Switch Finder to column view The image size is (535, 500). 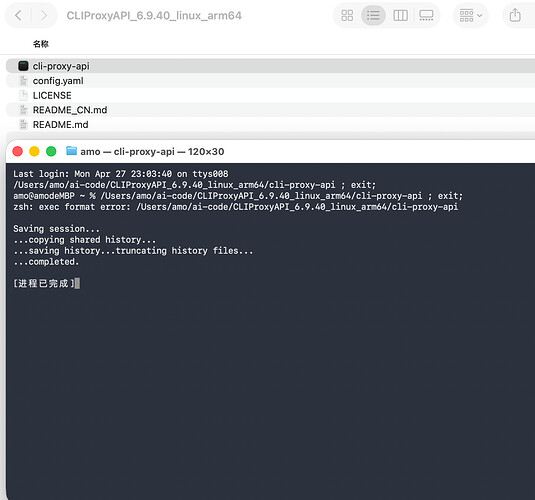[400, 15]
